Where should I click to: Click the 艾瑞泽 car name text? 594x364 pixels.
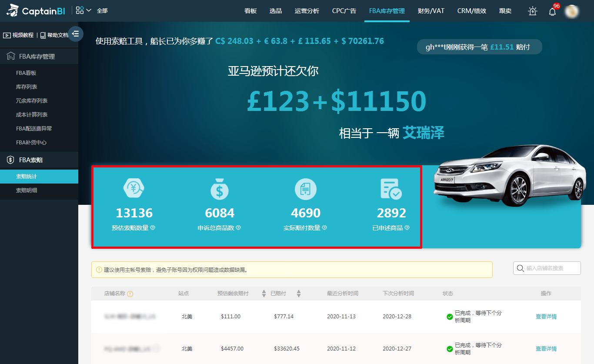pyautogui.click(x=424, y=133)
